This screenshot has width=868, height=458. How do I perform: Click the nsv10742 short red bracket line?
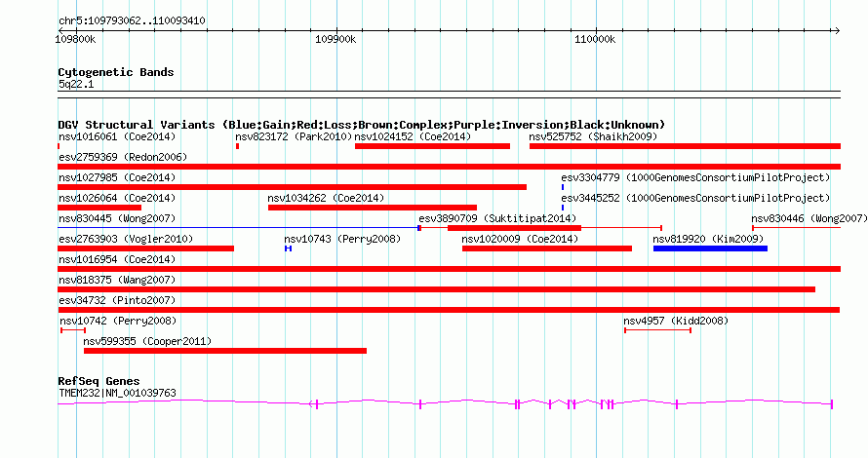(73, 330)
